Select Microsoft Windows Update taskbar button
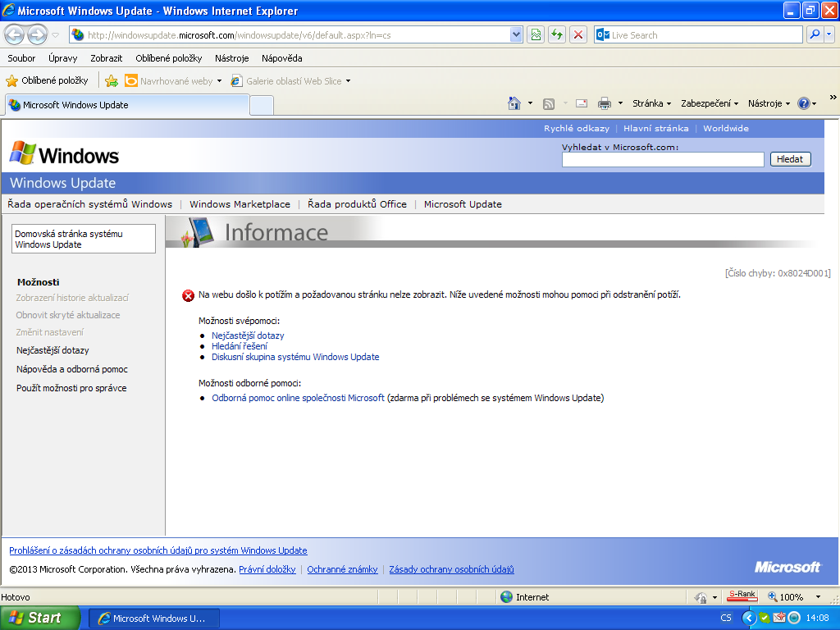840x630 pixels. pos(153,619)
